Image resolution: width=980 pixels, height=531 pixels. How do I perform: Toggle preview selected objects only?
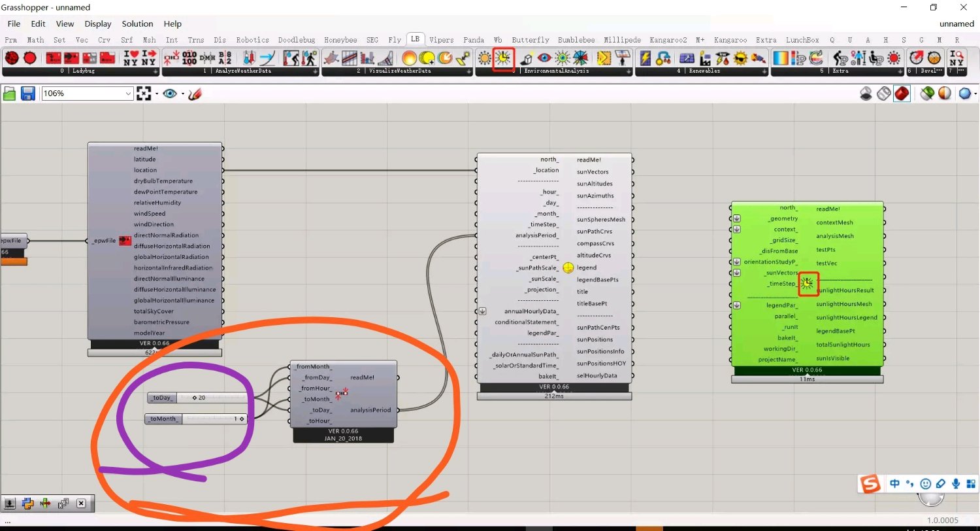[926, 94]
